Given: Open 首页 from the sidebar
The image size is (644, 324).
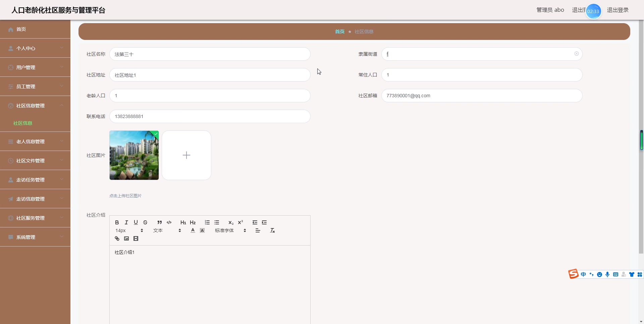Looking at the screenshot, I should (21, 29).
